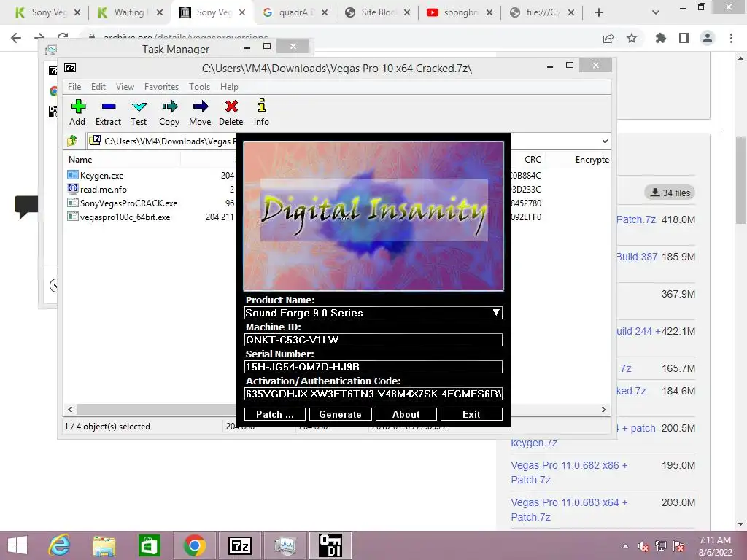Open the Chrome extensions puzzle icon
Image resolution: width=747 pixels, height=560 pixels.
click(x=660, y=38)
